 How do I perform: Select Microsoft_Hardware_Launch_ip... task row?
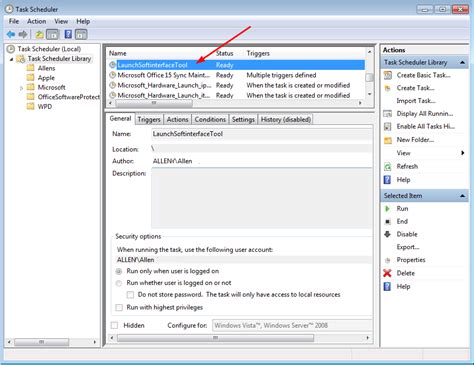click(x=236, y=85)
